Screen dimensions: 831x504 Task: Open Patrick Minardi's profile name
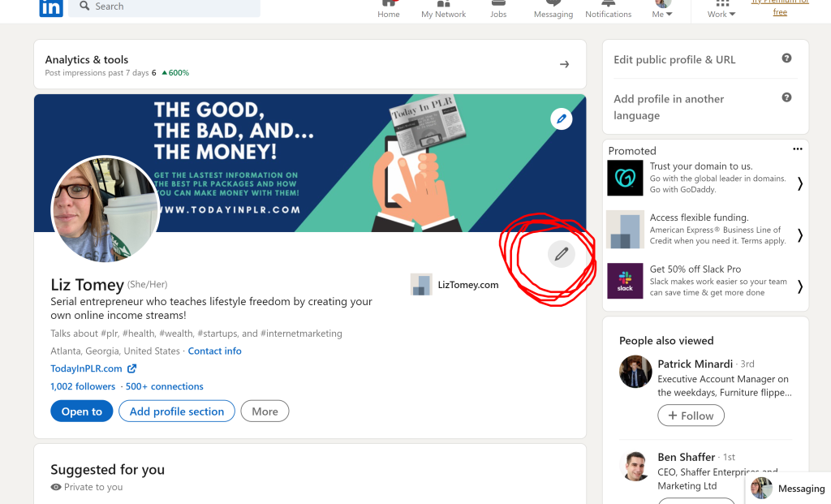[695, 364]
